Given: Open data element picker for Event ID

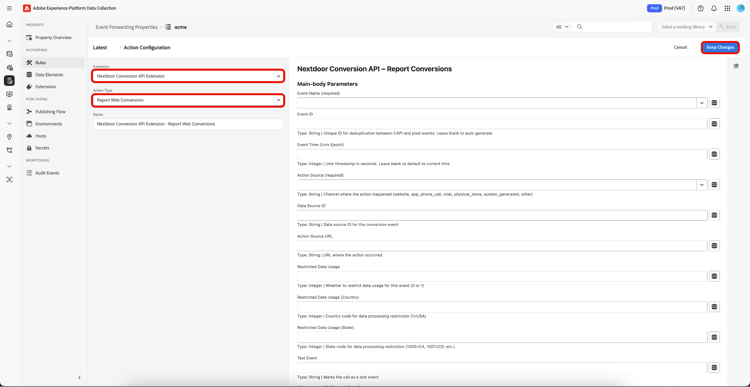Looking at the screenshot, I should (x=715, y=124).
